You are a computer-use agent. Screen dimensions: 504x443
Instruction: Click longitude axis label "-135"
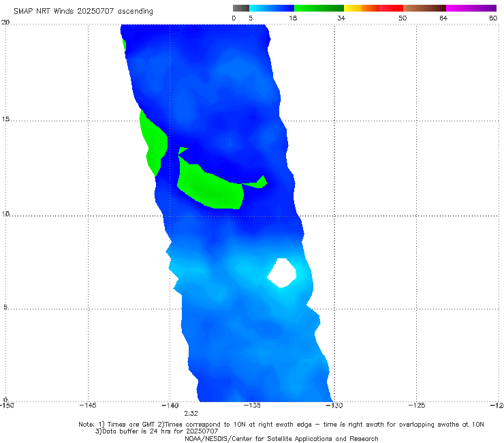(x=252, y=406)
